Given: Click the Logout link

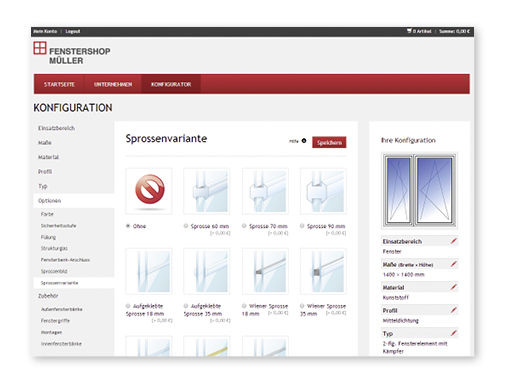Looking at the screenshot, I should pos(73,31).
